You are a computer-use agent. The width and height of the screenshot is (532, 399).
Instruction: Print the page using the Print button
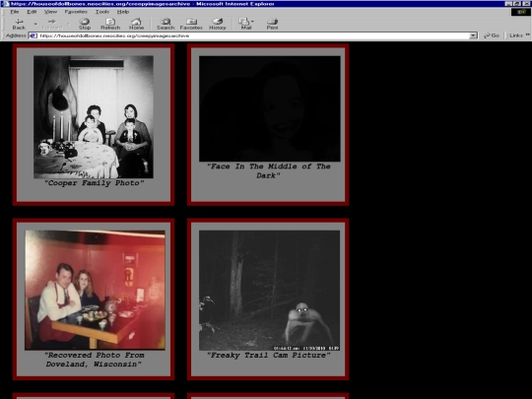point(272,24)
